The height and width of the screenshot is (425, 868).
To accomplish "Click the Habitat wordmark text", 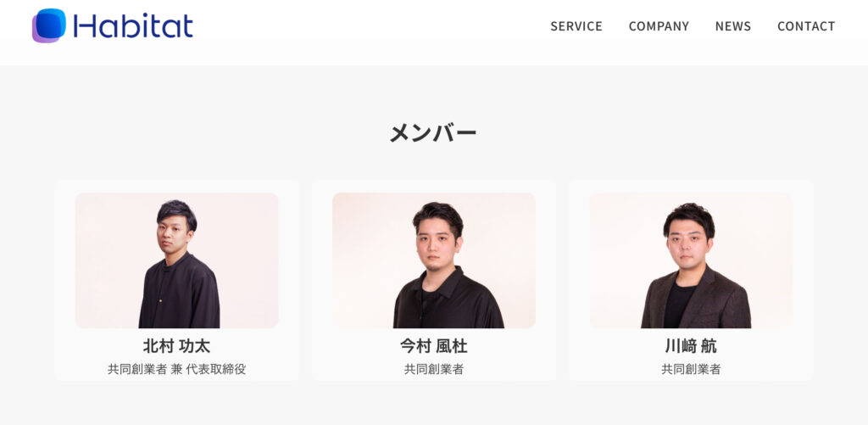I will coord(133,25).
